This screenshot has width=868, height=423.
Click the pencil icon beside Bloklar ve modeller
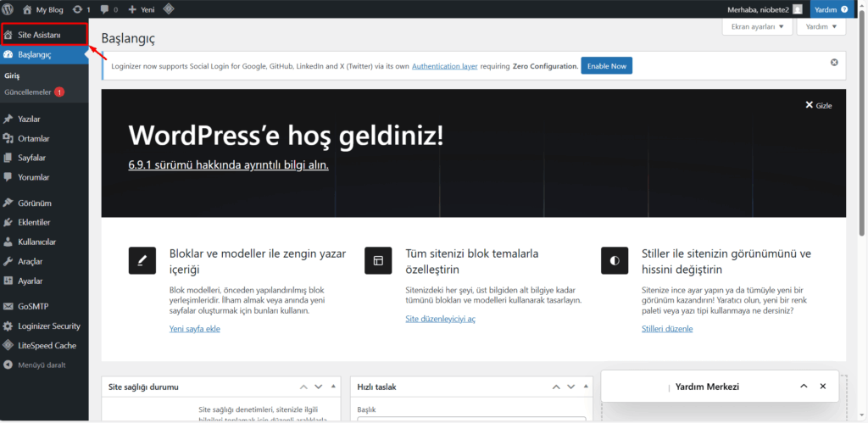click(x=142, y=260)
